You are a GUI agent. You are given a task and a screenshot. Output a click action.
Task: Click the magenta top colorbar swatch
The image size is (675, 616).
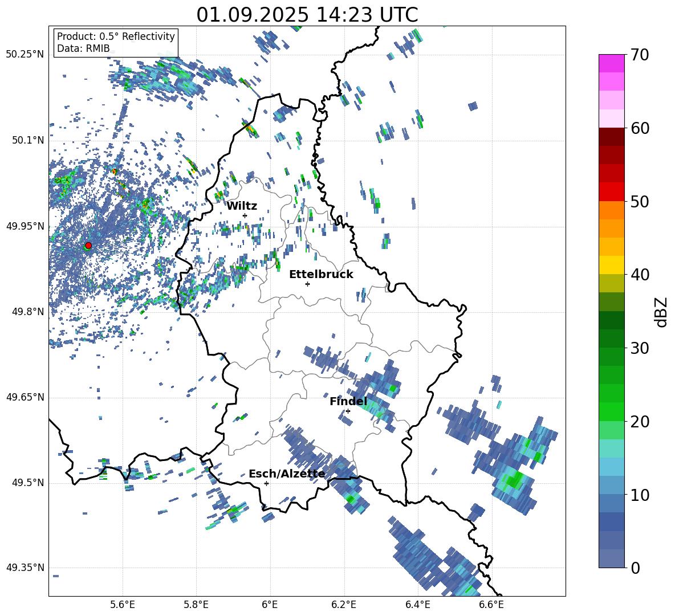coord(611,63)
